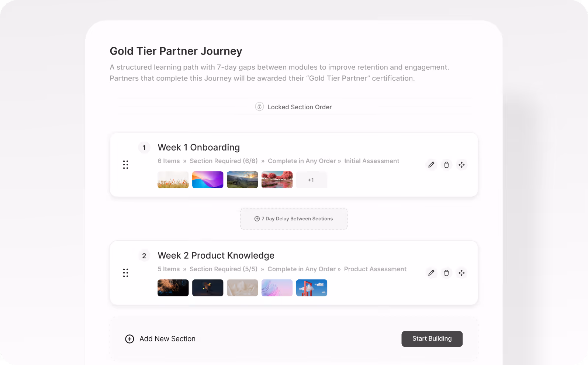Open the pink pastel lines thumbnail in Week 2
The width and height of the screenshot is (588, 365).
[x=277, y=288]
